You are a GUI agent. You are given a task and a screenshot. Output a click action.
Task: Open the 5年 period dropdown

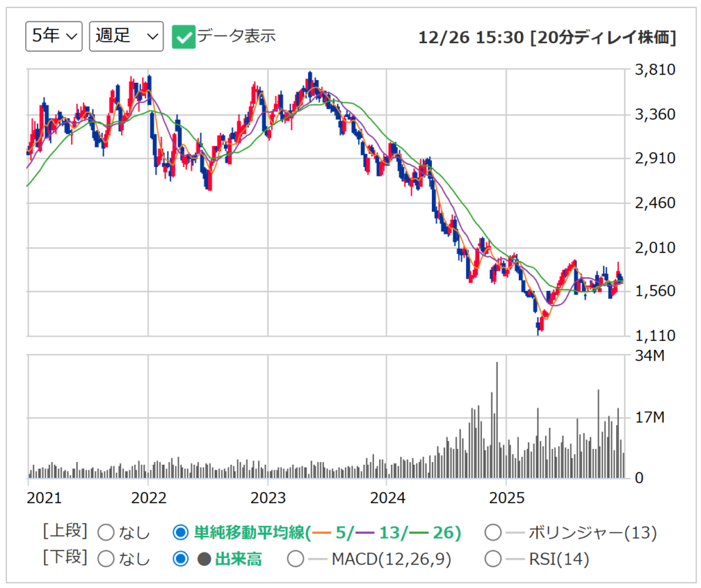pos(54,36)
